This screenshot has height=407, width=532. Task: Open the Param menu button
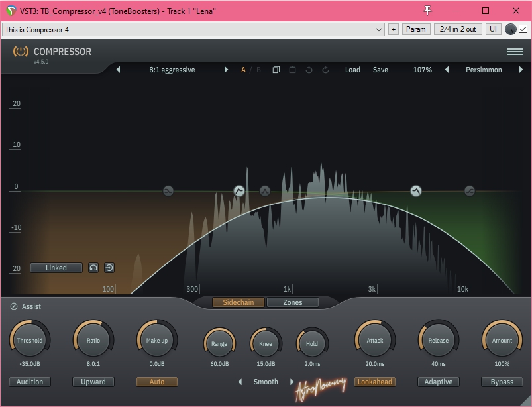click(416, 30)
